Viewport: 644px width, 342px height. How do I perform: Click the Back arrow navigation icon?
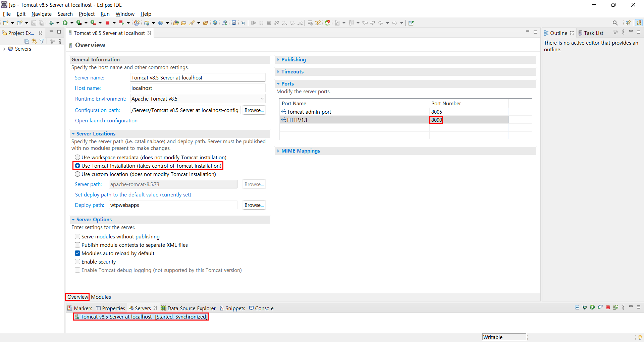coord(381,23)
